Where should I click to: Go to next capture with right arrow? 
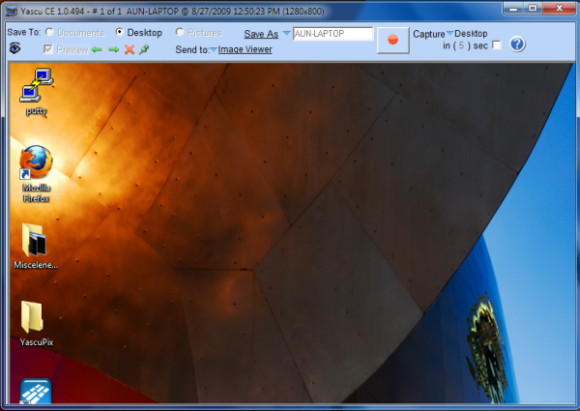click(114, 50)
